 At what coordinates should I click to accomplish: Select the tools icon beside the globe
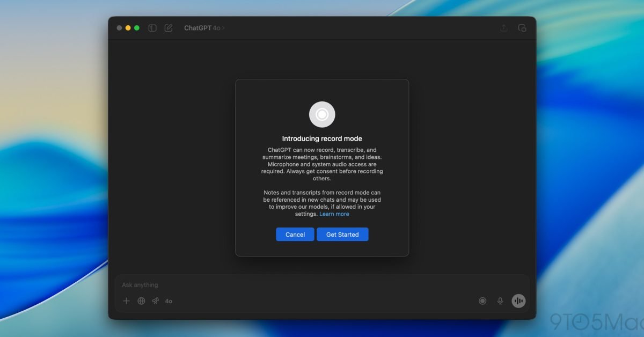coord(155,301)
